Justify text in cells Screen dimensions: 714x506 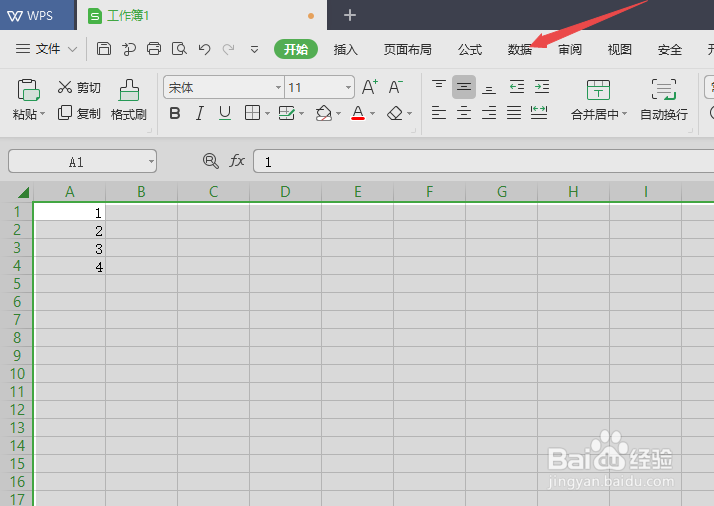(514, 112)
